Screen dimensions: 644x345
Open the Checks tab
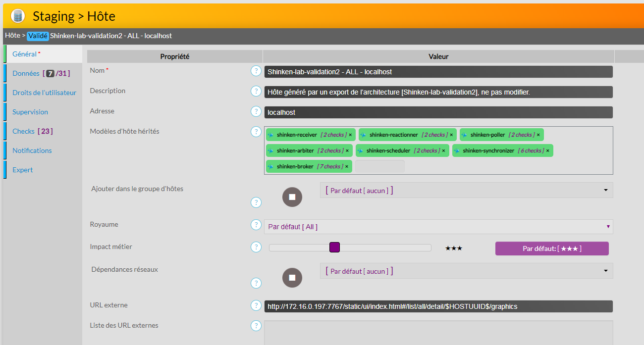tap(23, 131)
